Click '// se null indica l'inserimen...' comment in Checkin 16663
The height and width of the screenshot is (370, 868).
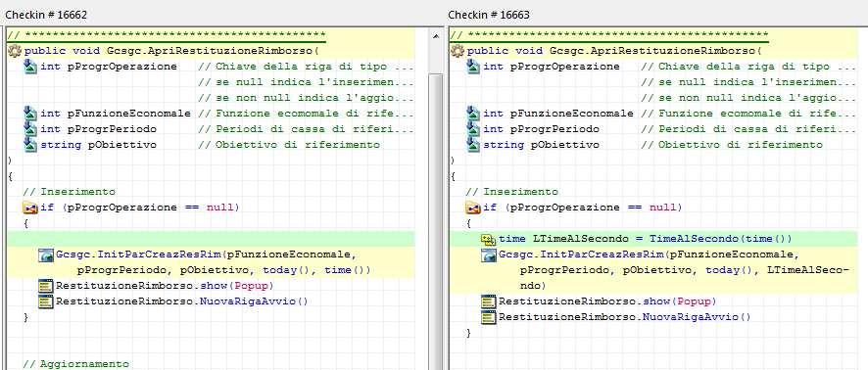point(749,82)
